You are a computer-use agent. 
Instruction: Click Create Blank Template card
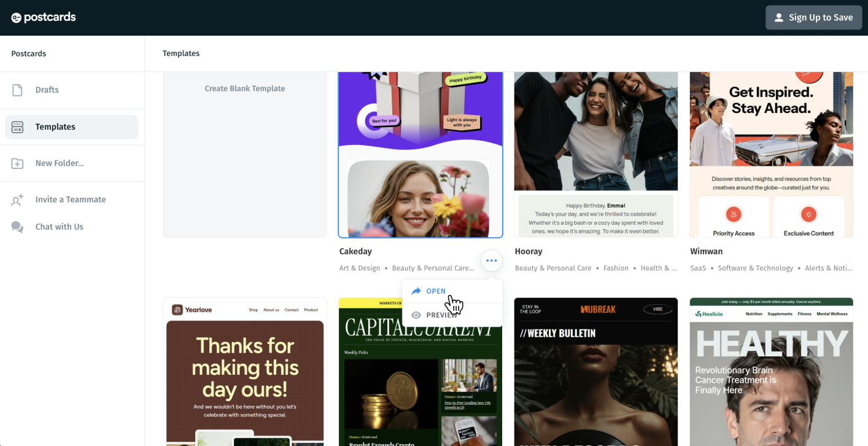[x=245, y=154]
